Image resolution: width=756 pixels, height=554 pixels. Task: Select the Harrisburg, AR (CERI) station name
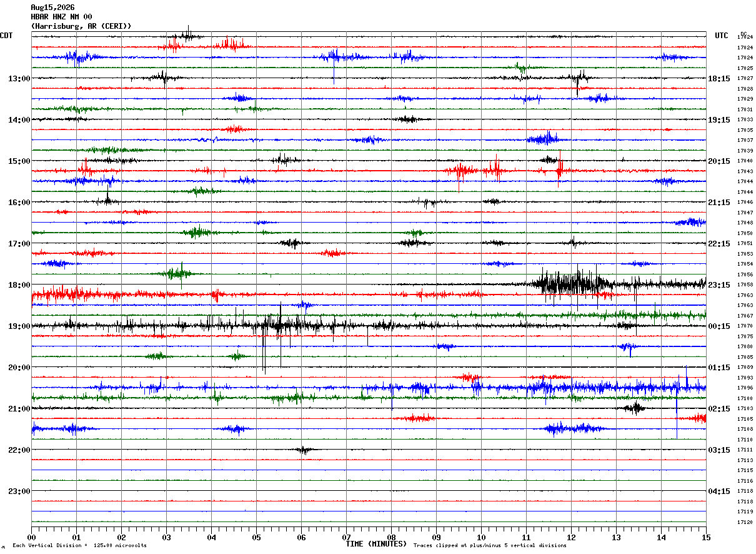[x=81, y=26]
